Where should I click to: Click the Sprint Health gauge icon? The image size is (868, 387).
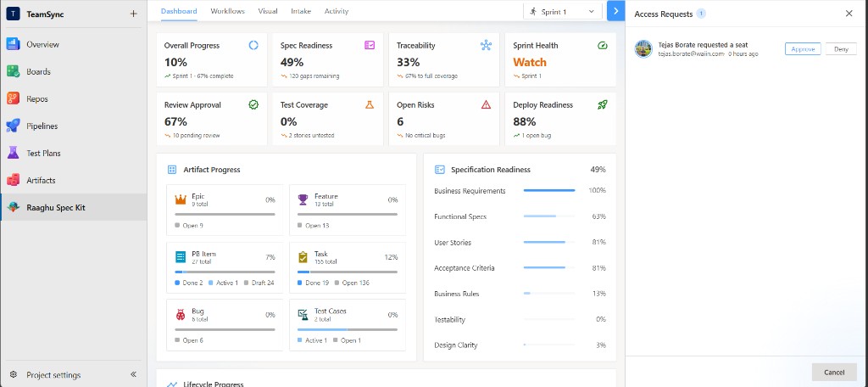(x=603, y=46)
